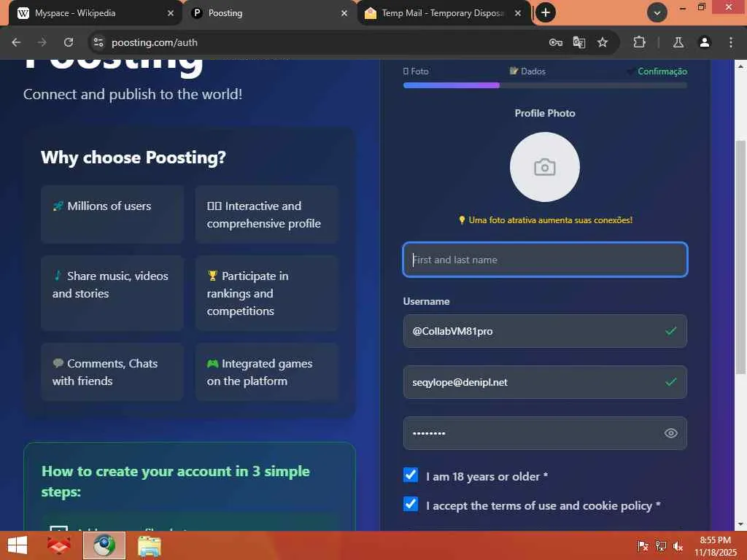
Task: Click Comments, Chats with friends card
Action: [112, 372]
